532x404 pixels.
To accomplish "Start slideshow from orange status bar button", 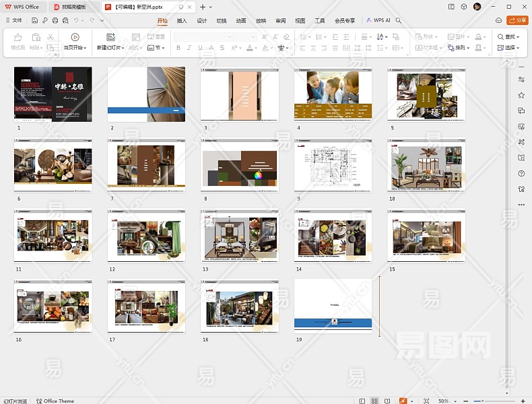I will click(404, 401).
